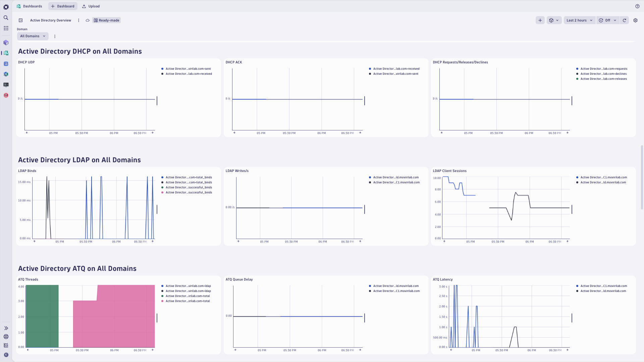Toggle ATQ Threads first ldap legend entry
The image size is (644, 362).
[186, 286]
